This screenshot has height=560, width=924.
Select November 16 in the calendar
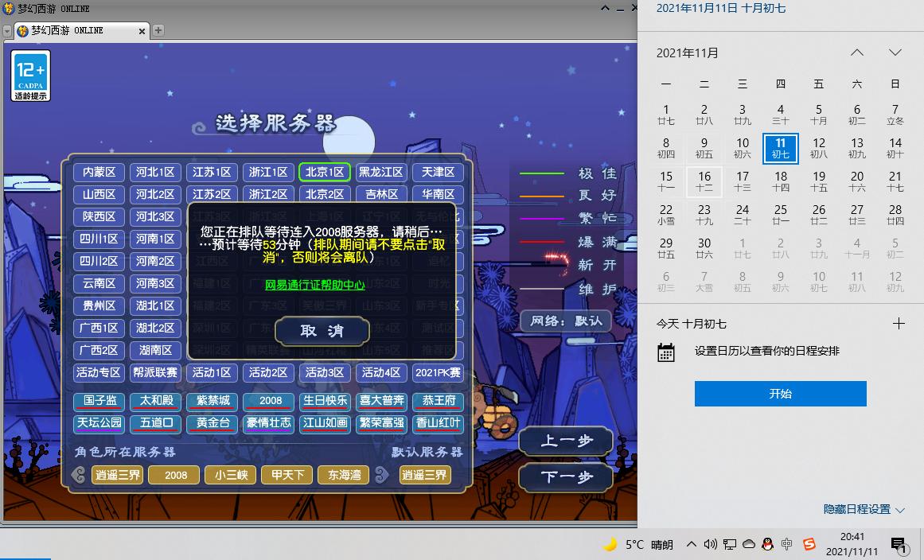coord(704,181)
